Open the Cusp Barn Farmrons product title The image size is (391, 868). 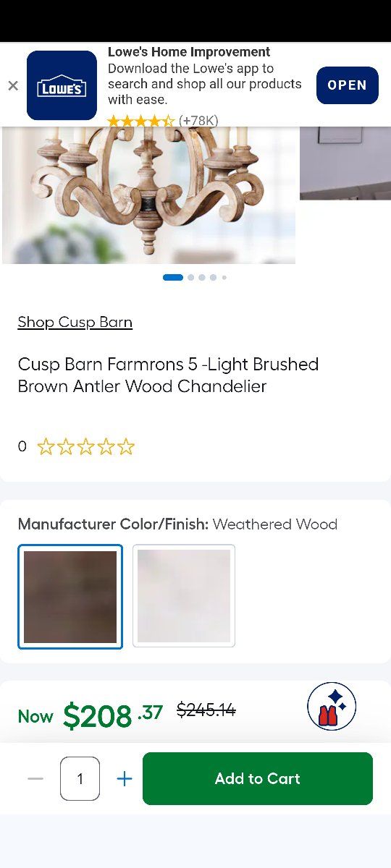pos(168,375)
